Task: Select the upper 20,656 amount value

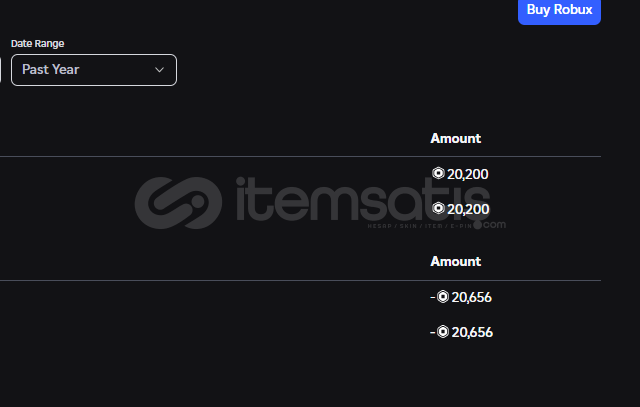Action: point(471,297)
